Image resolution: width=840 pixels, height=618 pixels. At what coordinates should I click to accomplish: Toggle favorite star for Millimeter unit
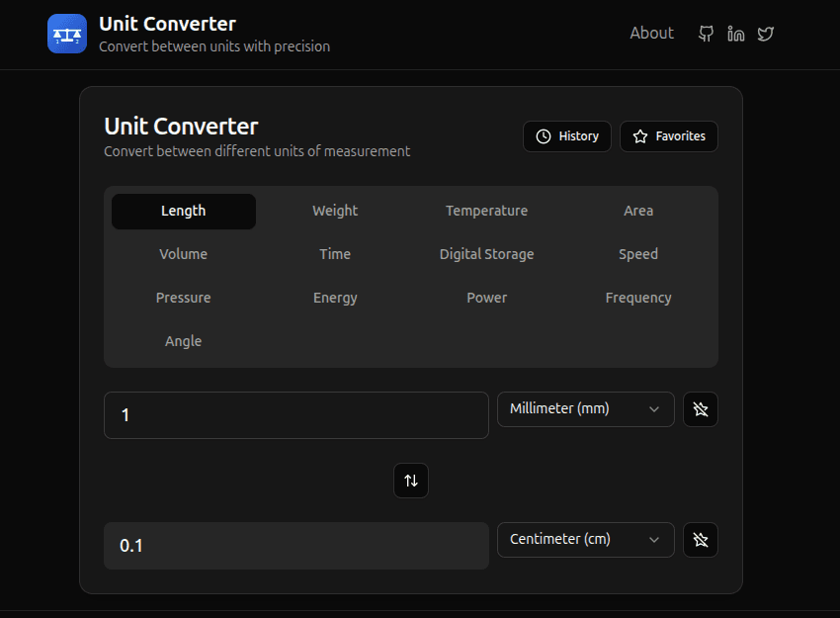pyautogui.click(x=701, y=409)
